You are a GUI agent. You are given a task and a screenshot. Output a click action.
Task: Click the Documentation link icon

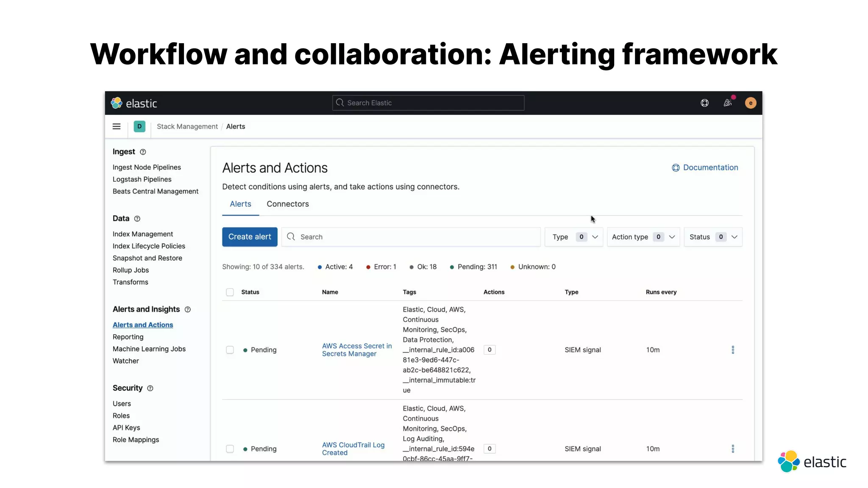tap(676, 168)
